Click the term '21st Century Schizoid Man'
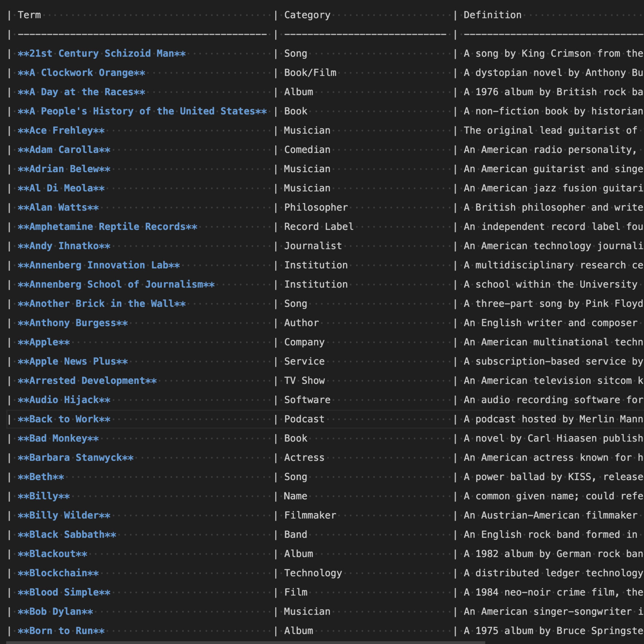 click(x=102, y=53)
